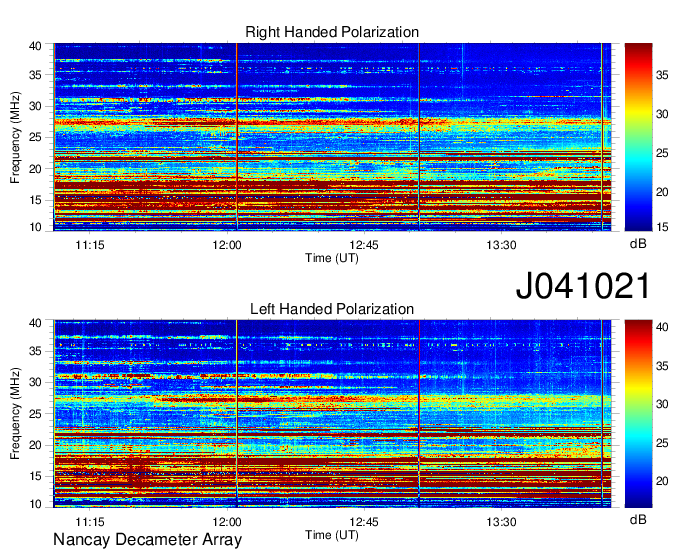This screenshot has width=680, height=552.
Task: Click the 'Time (UT)' label under upper plot
Action: pos(332,258)
